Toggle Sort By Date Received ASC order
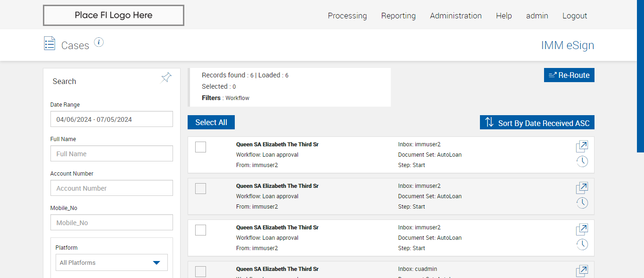The height and width of the screenshot is (278, 644). coord(537,123)
